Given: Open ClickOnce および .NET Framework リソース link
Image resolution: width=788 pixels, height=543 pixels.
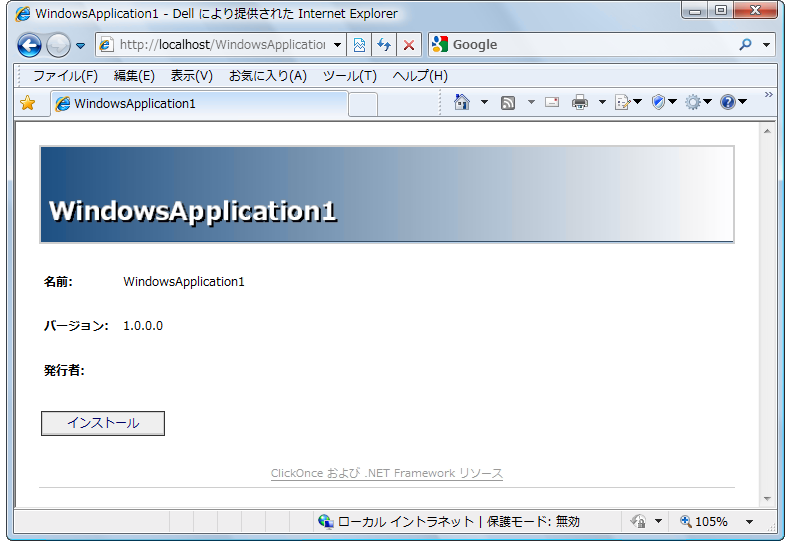Looking at the screenshot, I should pyautogui.click(x=387, y=474).
